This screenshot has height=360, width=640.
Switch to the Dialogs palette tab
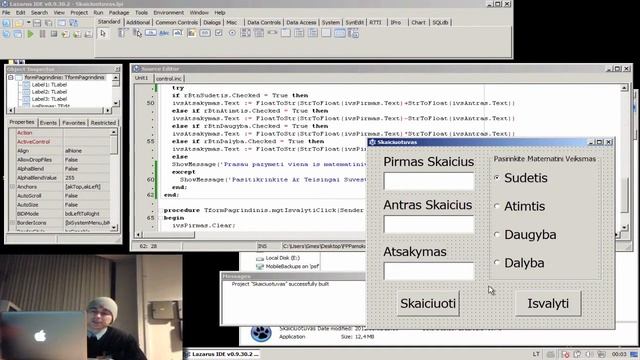click(212, 22)
